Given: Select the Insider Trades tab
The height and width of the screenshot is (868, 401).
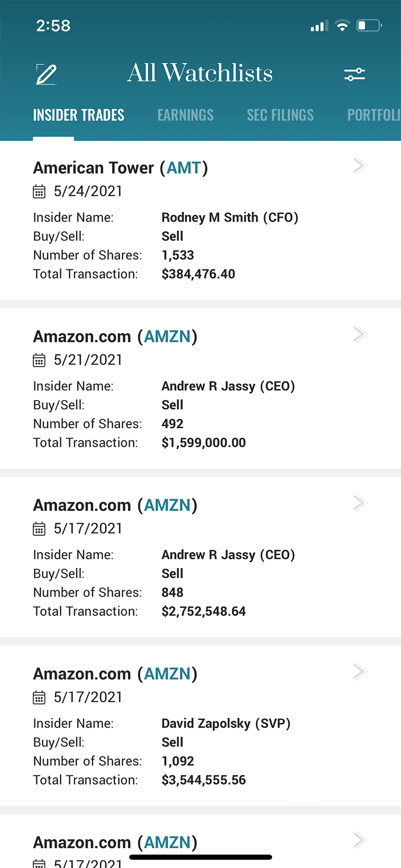Looking at the screenshot, I should [x=79, y=115].
